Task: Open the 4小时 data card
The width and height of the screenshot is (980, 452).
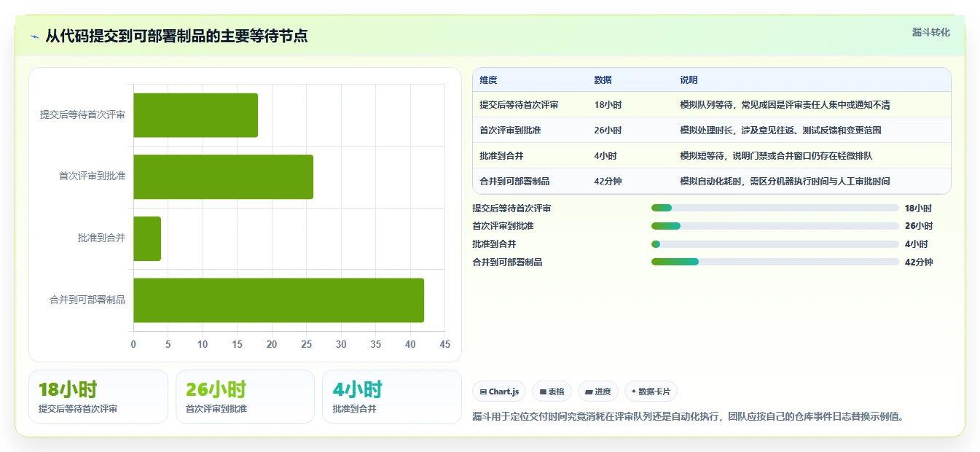Action: [392, 397]
